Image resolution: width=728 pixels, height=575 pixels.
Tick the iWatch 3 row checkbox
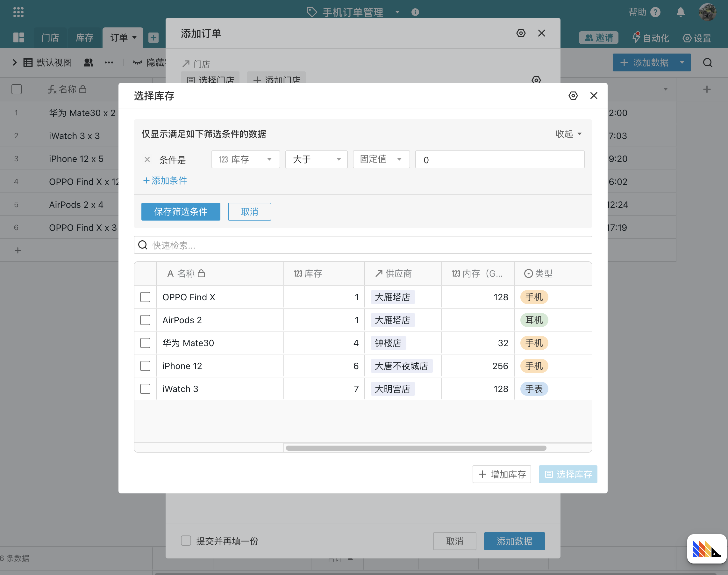[x=145, y=389]
